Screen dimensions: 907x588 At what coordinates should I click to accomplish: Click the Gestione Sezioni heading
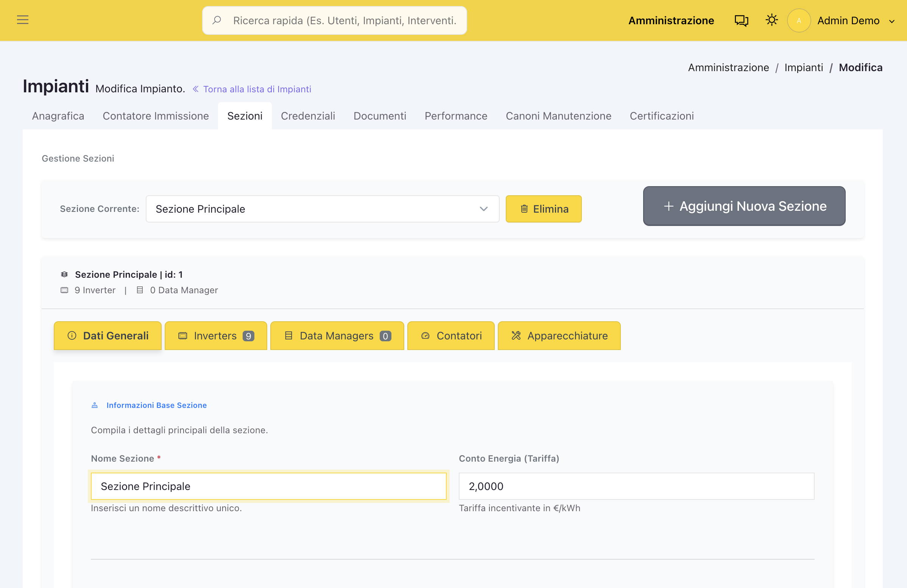[x=78, y=159]
